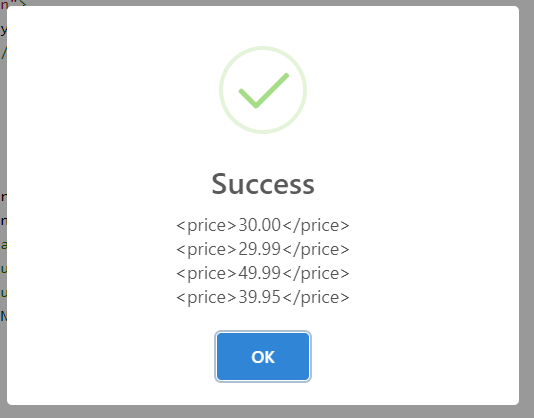Click the lower clipped green "u" letter
Screen dimensions: 534x418
coord(3,292)
